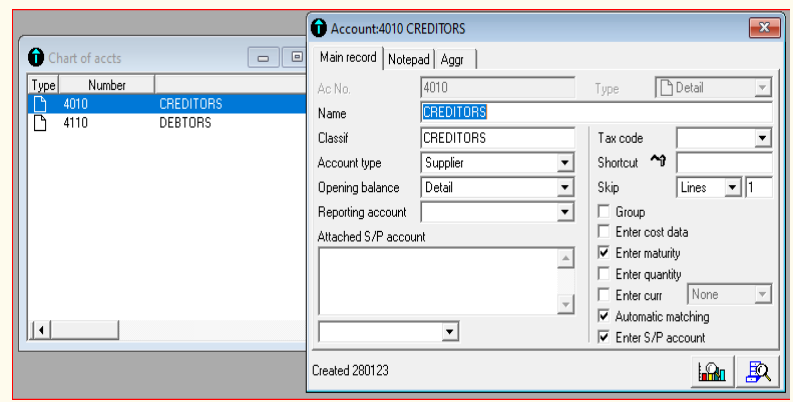Click the Skip count field
793x402 pixels.
pos(758,188)
